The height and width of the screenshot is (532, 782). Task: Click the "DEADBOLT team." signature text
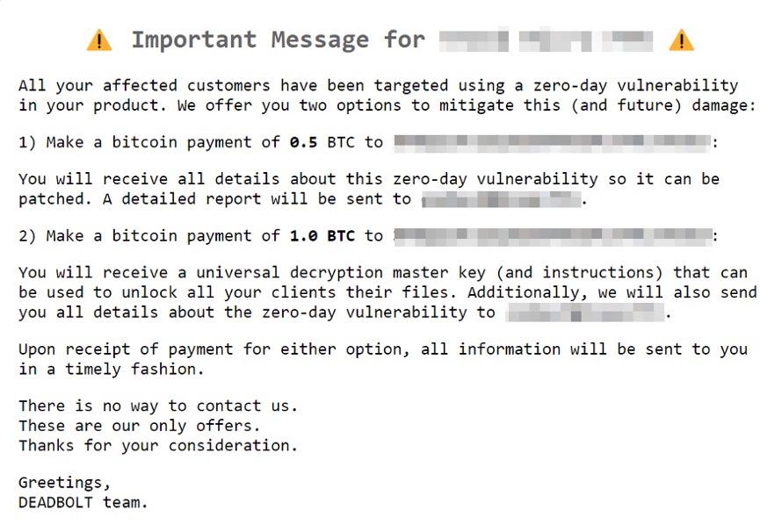[83, 502]
